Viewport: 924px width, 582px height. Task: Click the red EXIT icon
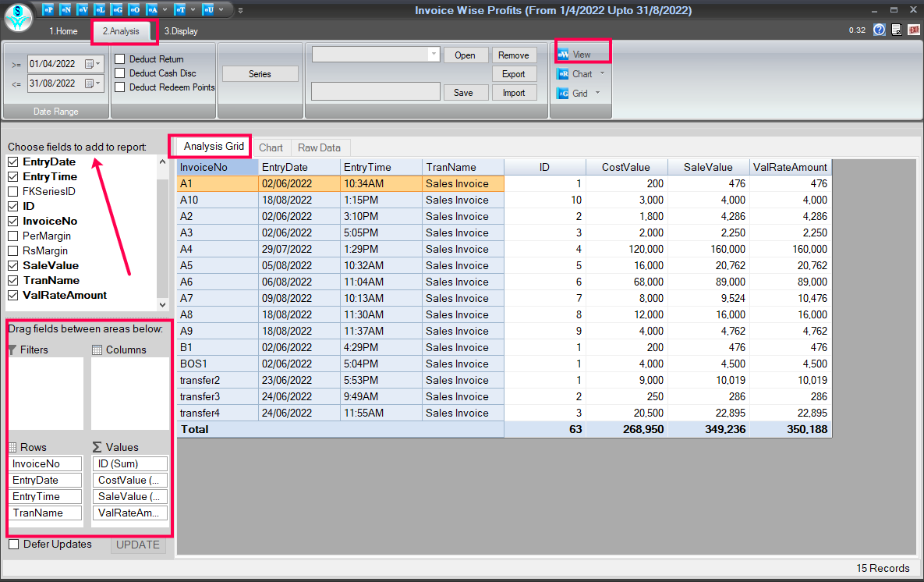point(914,30)
